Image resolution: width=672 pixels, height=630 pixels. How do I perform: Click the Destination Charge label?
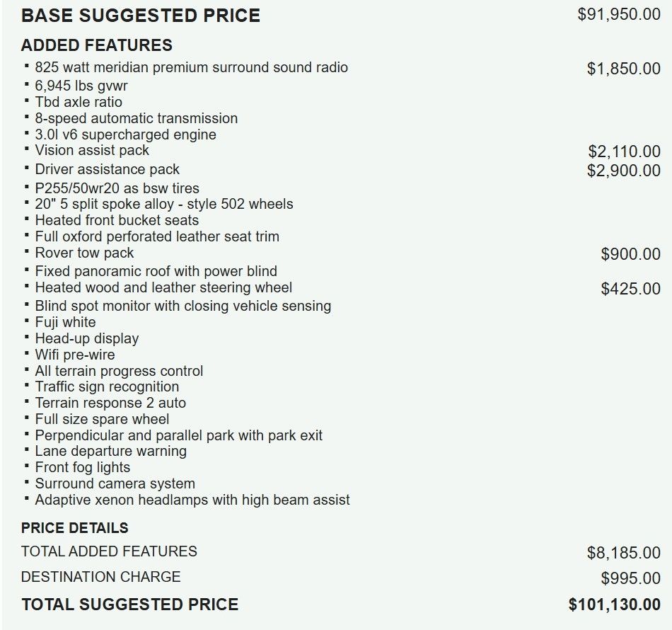tap(101, 577)
